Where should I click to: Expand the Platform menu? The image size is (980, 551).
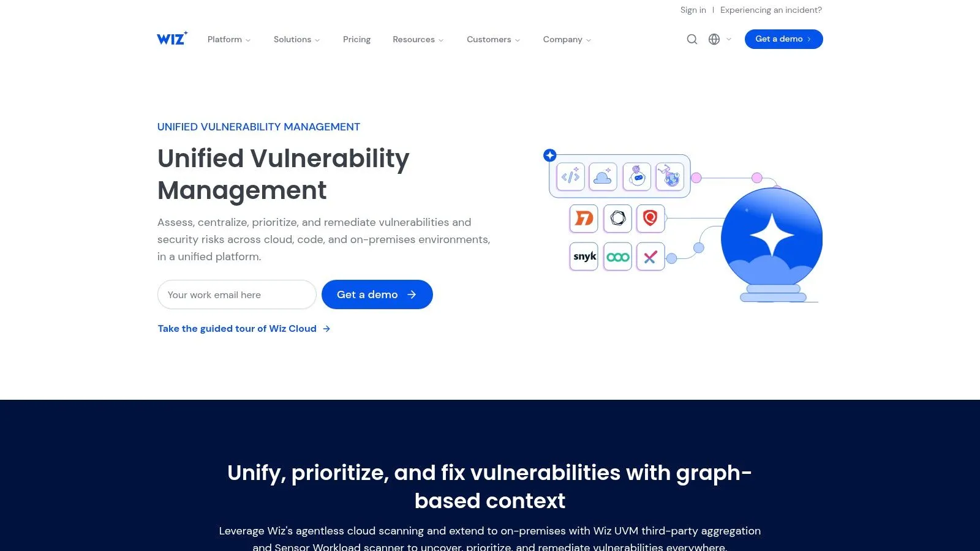[x=229, y=39]
